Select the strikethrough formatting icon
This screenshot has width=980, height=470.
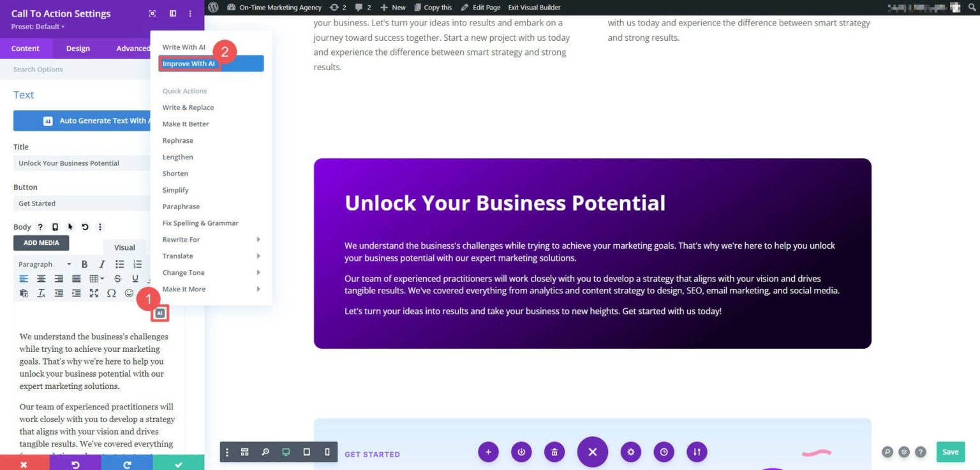[x=117, y=279]
